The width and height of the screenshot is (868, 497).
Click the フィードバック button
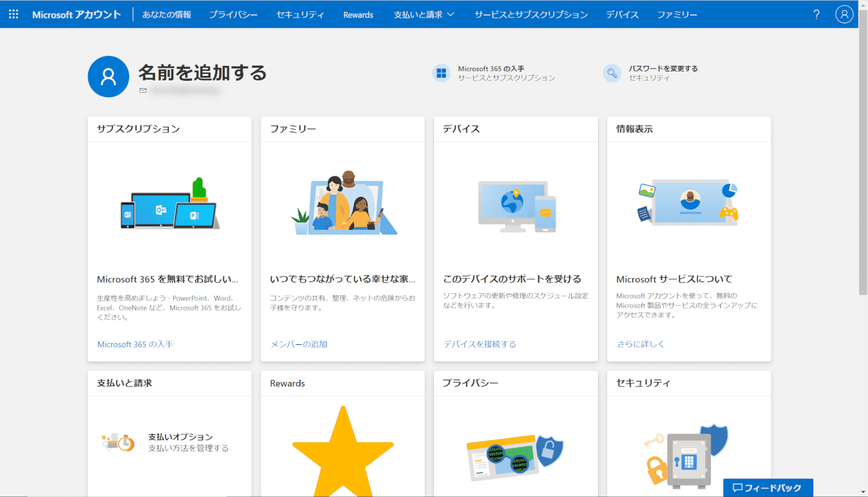pos(768,488)
